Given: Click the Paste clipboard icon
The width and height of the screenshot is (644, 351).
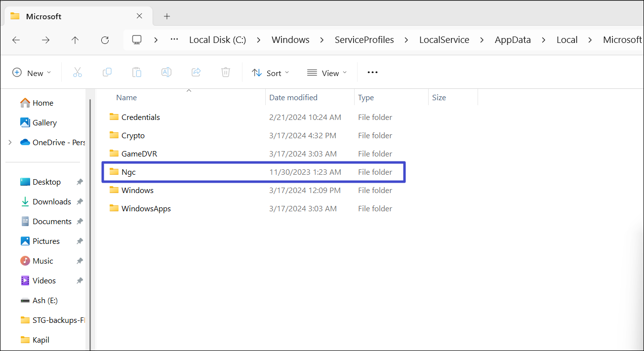Looking at the screenshot, I should click(137, 73).
